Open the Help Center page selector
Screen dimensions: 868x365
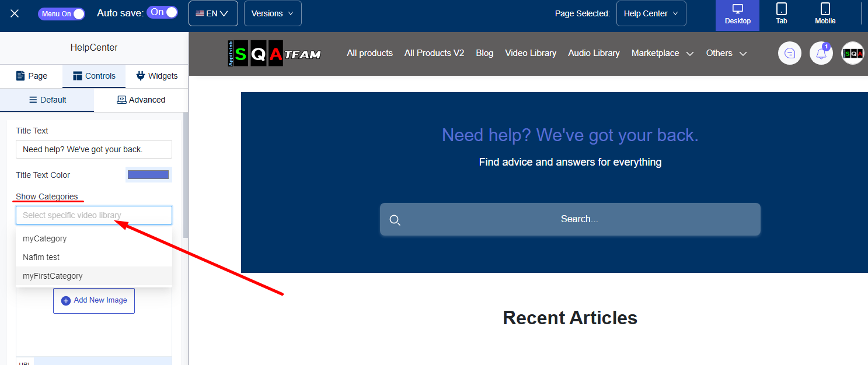pos(651,13)
